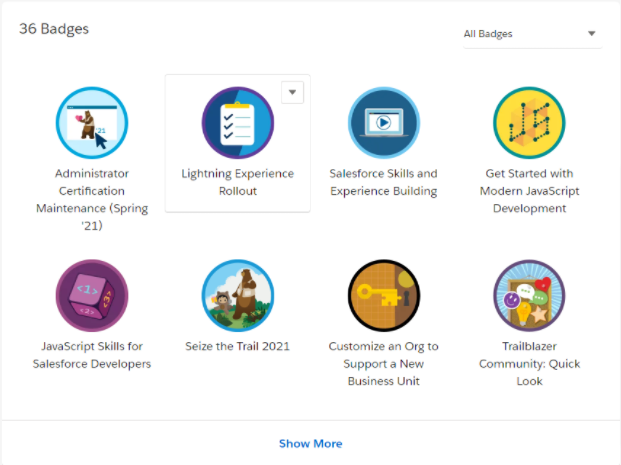Click Show More to load more badges
The width and height of the screenshot is (621, 465).
tap(310, 443)
